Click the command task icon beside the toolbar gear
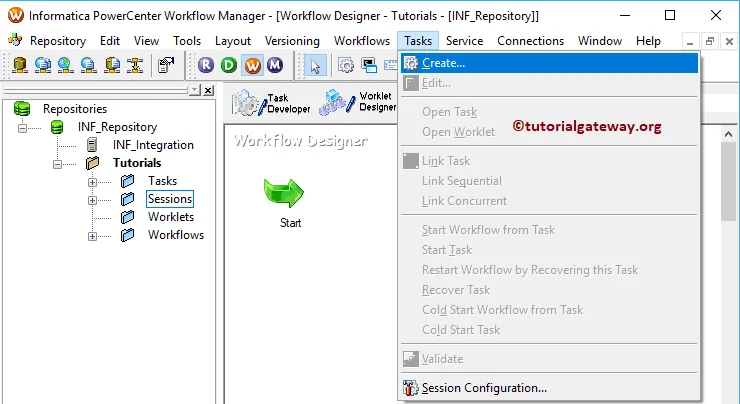Screen dimensions: 740x404 (369, 65)
